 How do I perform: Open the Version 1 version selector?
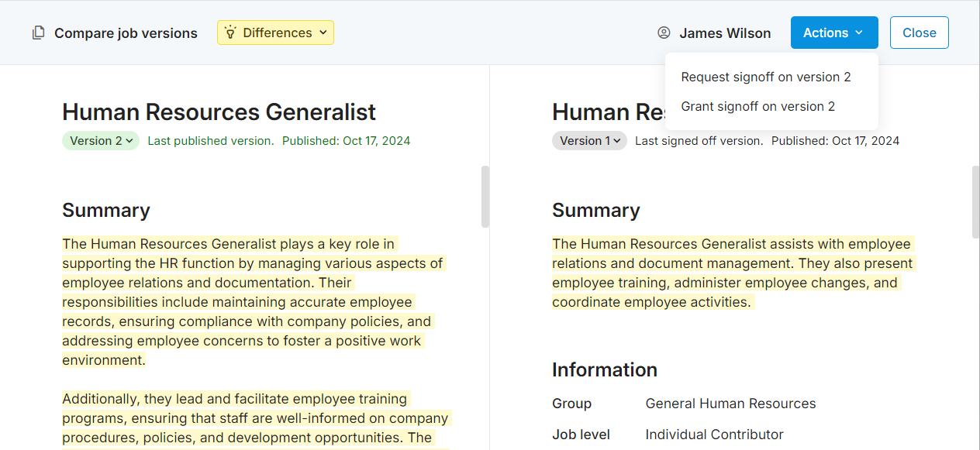(x=589, y=140)
